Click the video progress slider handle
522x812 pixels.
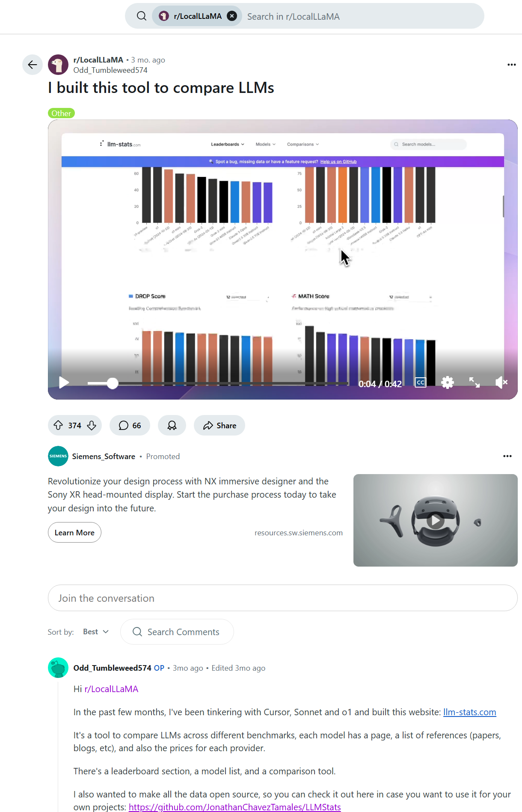[x=113, y=383]
